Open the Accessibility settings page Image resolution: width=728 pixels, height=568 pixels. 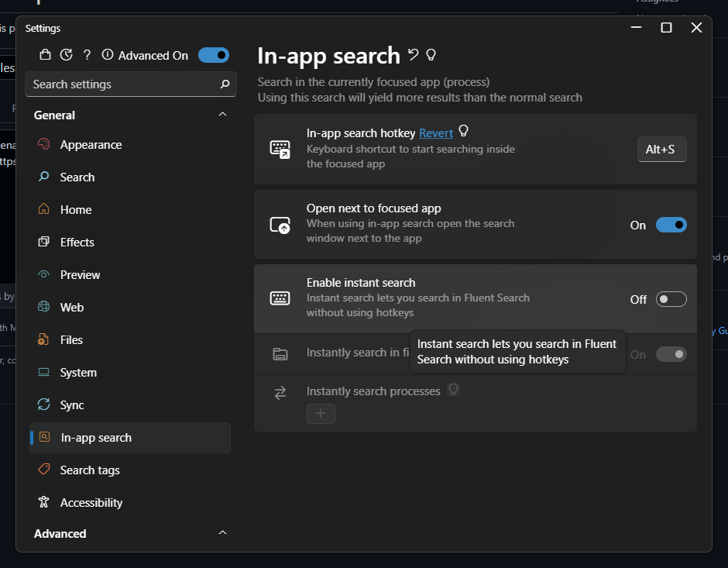(x=90, y=502)
